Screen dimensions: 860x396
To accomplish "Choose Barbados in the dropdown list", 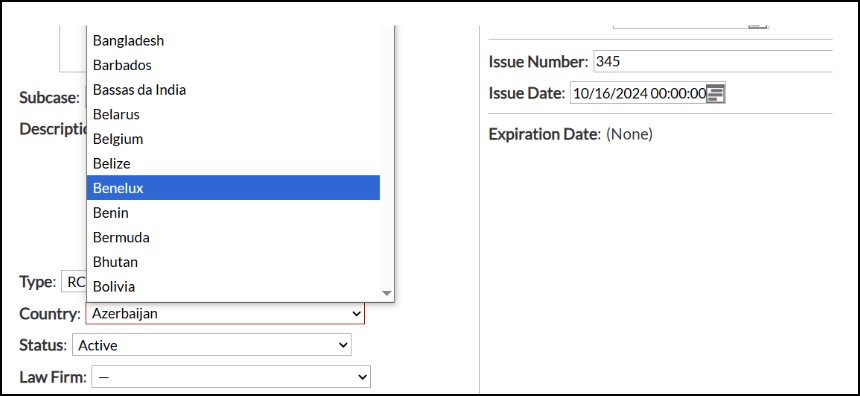I will 233,65.
